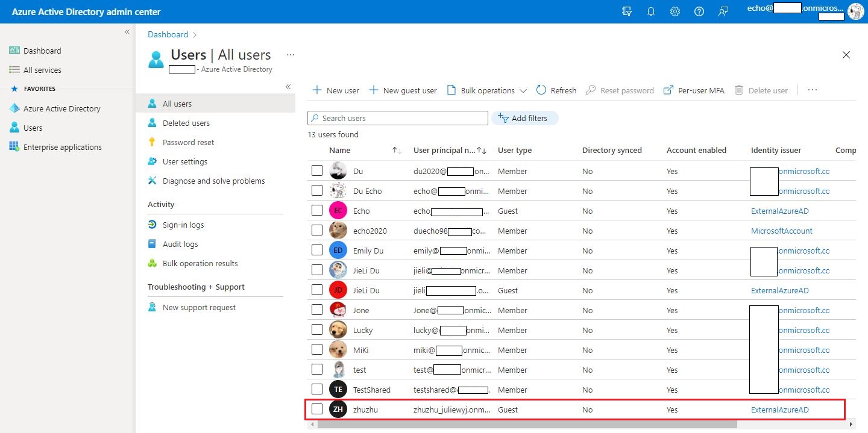Open the ellipsis menu beside Users title
Viewport: 868px width, 433px height.
[x=291, y=55]
